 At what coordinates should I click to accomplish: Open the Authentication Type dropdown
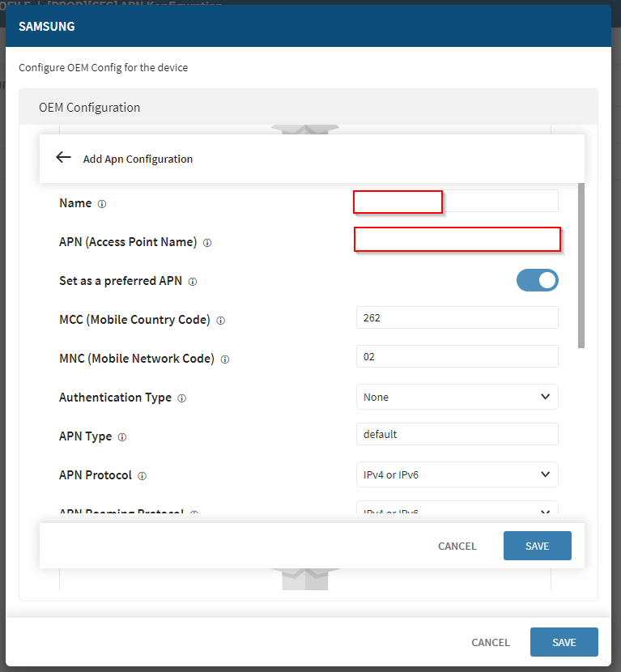(457, 397)
